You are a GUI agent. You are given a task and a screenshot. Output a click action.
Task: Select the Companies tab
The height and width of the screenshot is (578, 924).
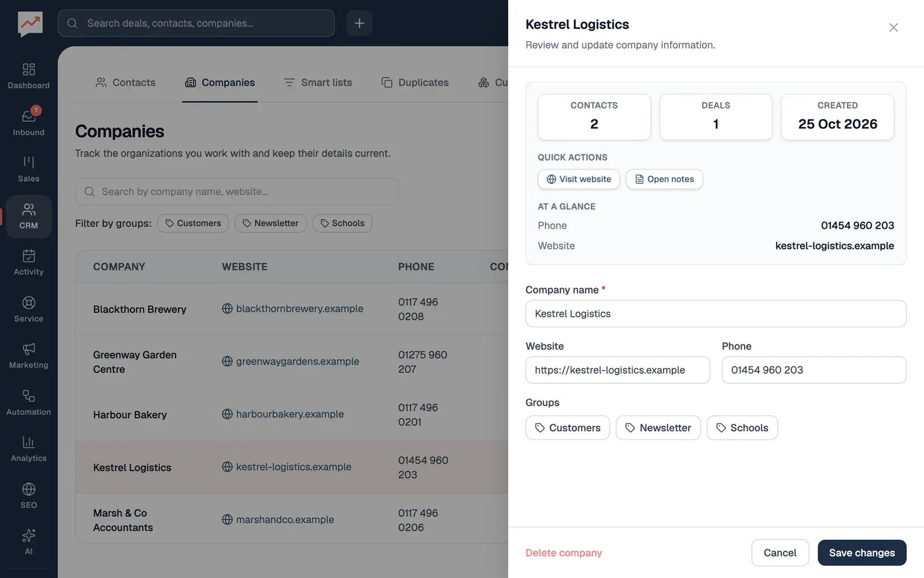click(x=220, y=82)
